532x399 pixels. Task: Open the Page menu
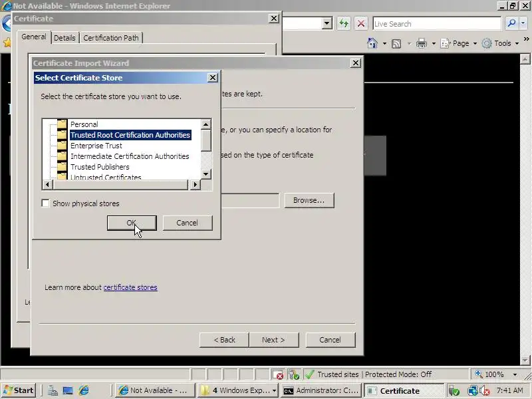(x=459, y=43)
